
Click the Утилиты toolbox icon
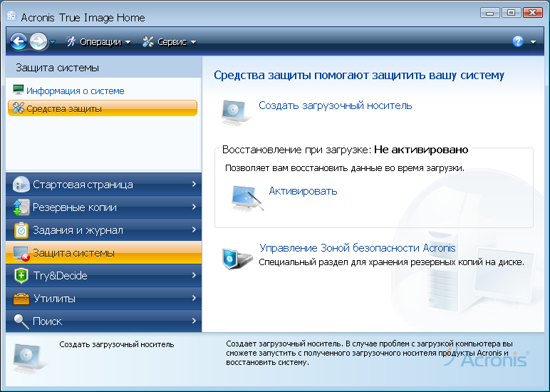point(21,299)
